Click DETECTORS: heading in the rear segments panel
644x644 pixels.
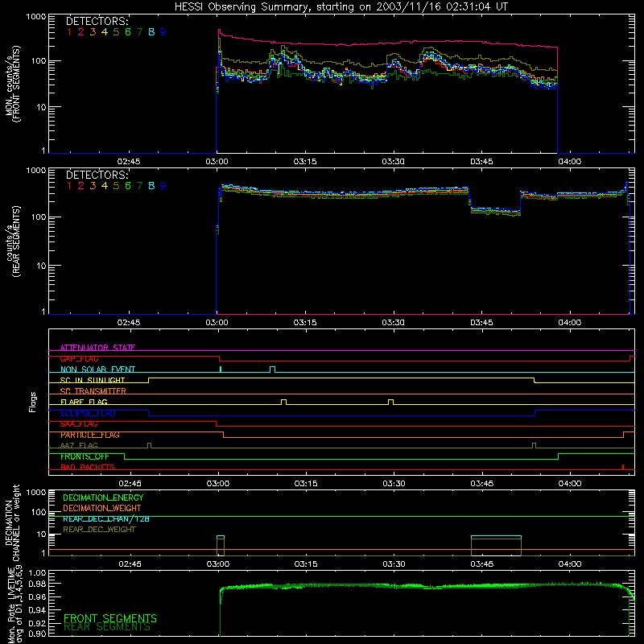pos(97,175)
